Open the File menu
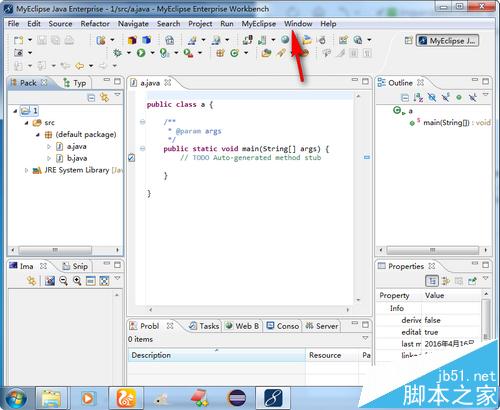 click(13, 24)
